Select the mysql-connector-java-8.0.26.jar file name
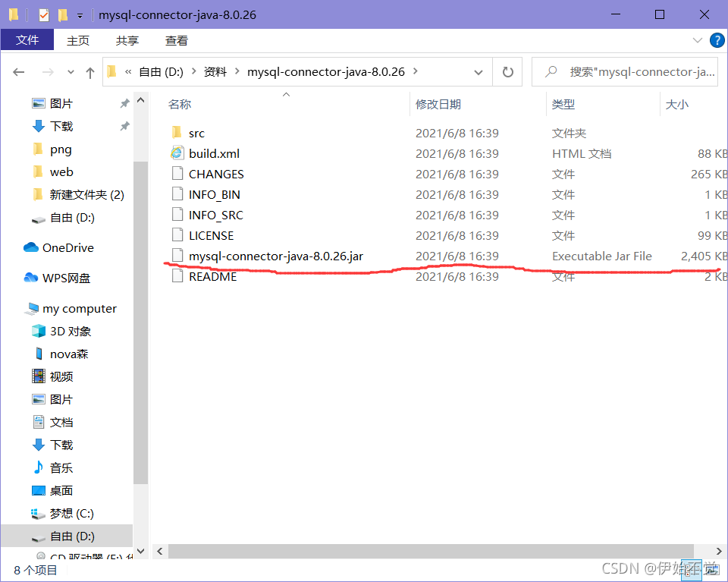 [x=276, y=256]
